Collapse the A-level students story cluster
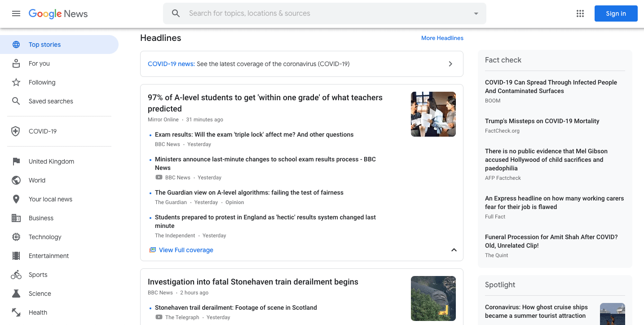Image resolution: width=644 pixels, height=325 pixels. tap(454, 250)
